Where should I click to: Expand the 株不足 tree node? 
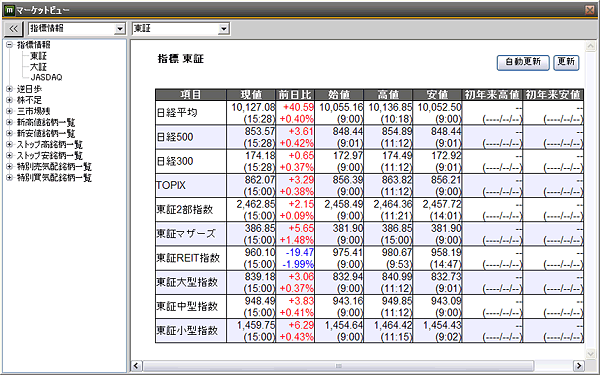coord(10,100)
